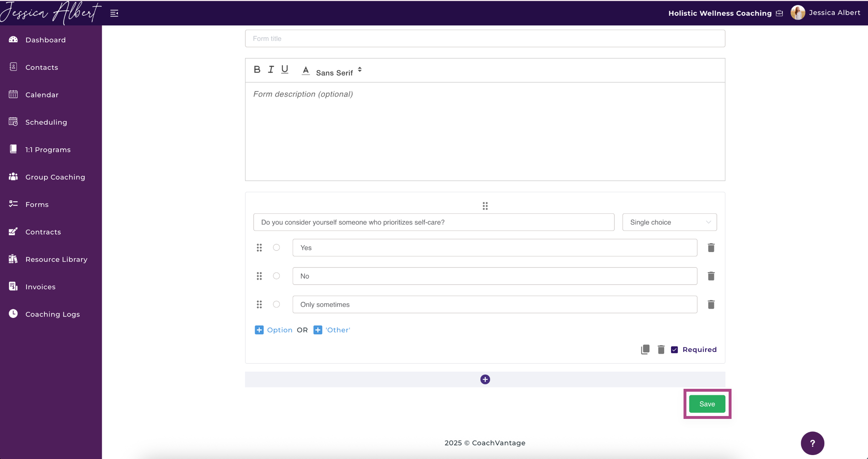
Task: Delete the Yes option
Action: click(x=711, y=248)
